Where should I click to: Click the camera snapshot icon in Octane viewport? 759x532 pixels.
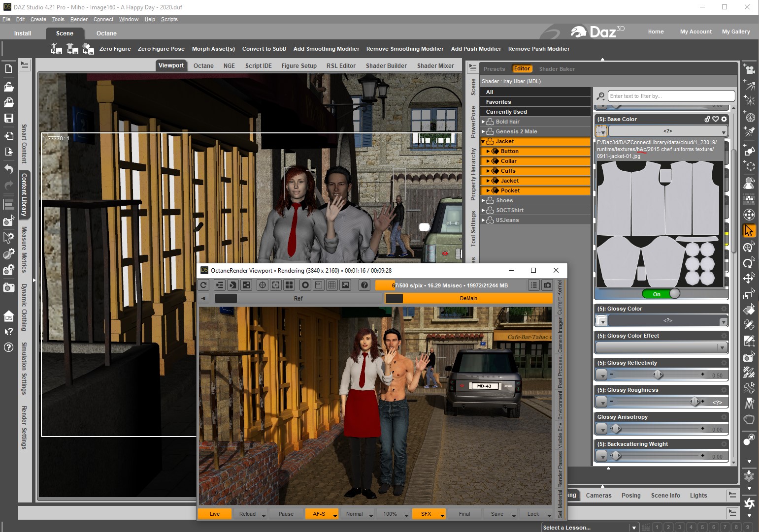point(547,285)
